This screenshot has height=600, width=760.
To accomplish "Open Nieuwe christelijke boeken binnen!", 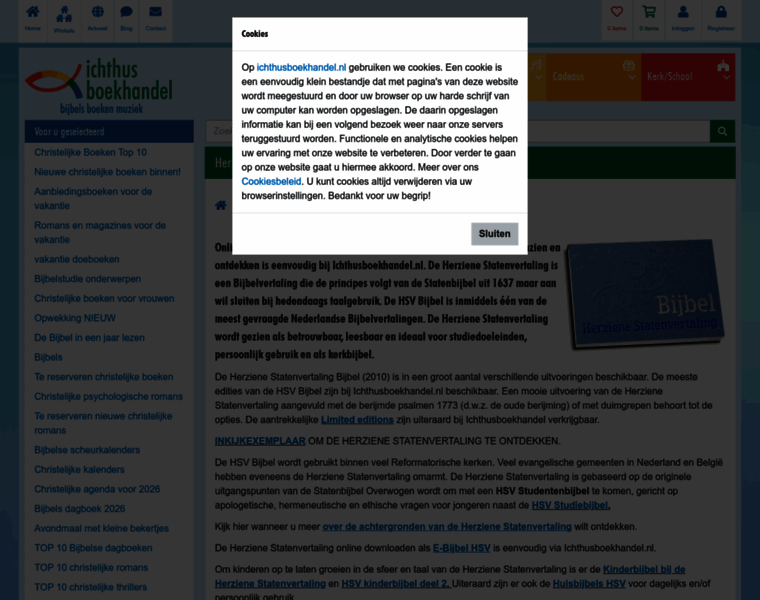I will pyautogui.click(x=108, y=172).
